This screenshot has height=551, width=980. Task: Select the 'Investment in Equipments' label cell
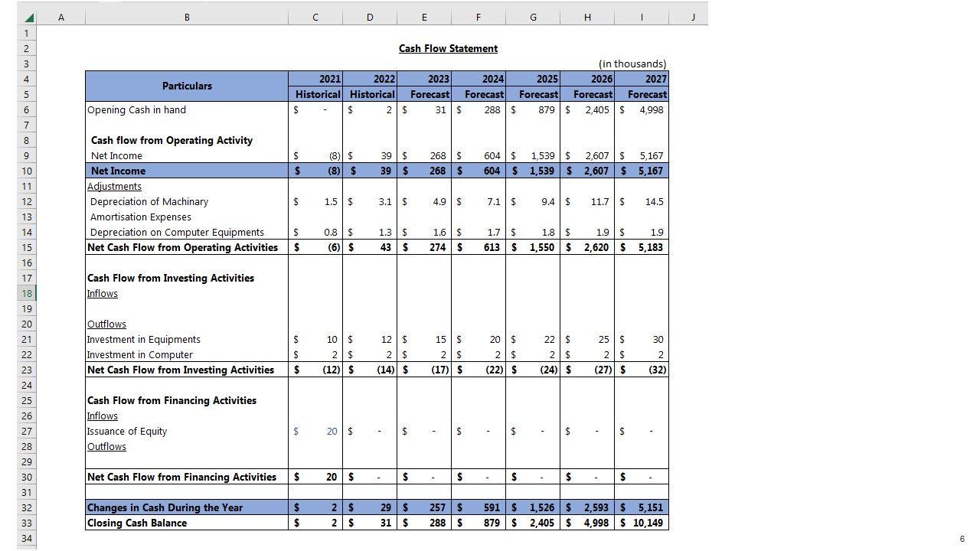pos(144,339)
